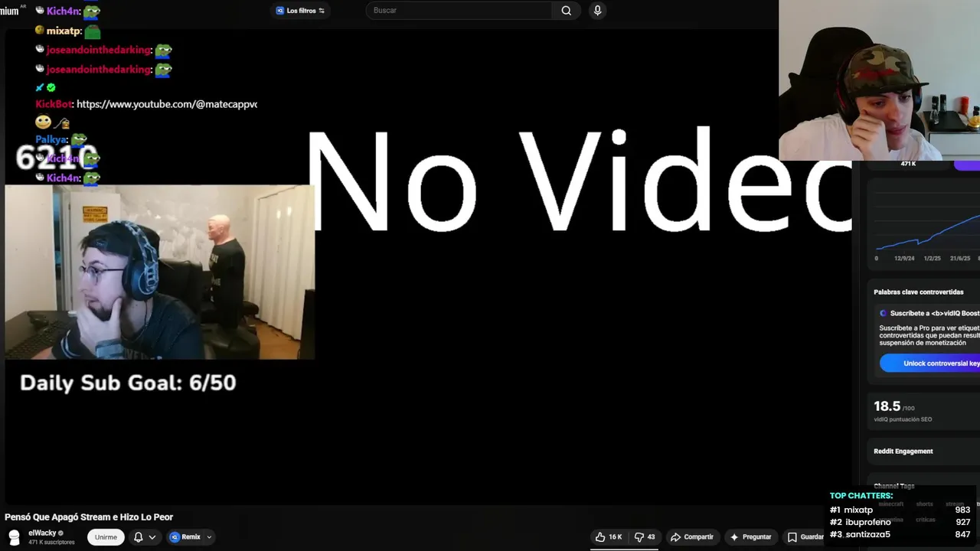The width and height of the screenshot is (980, 551).
Task: Share the video via Compartir
Action: pyautogui.click(x=692, y=537)
